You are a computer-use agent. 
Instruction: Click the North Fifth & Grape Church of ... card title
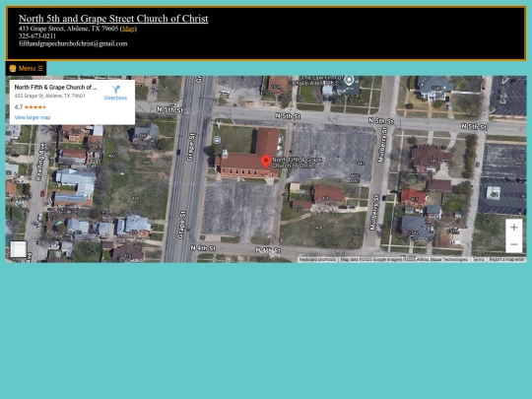coord(55,88)
